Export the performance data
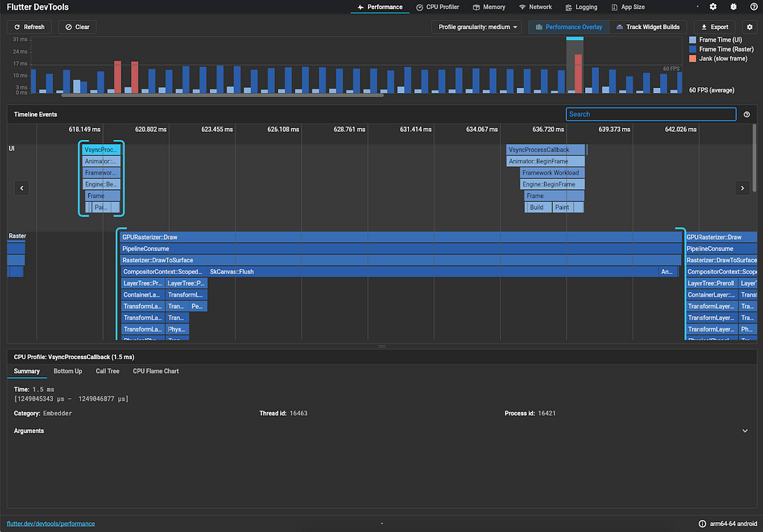Image resolution: width=763 pixels, height=532 pixels. pos(714,27)
